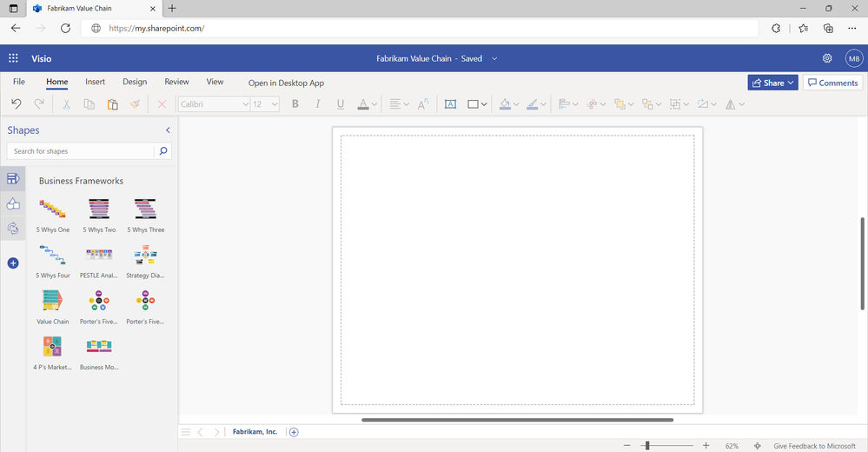Viewport: 868px width, 452px height.
Task: Click Give Feedback to Microsoft link
Action: [x=814, y=446]
